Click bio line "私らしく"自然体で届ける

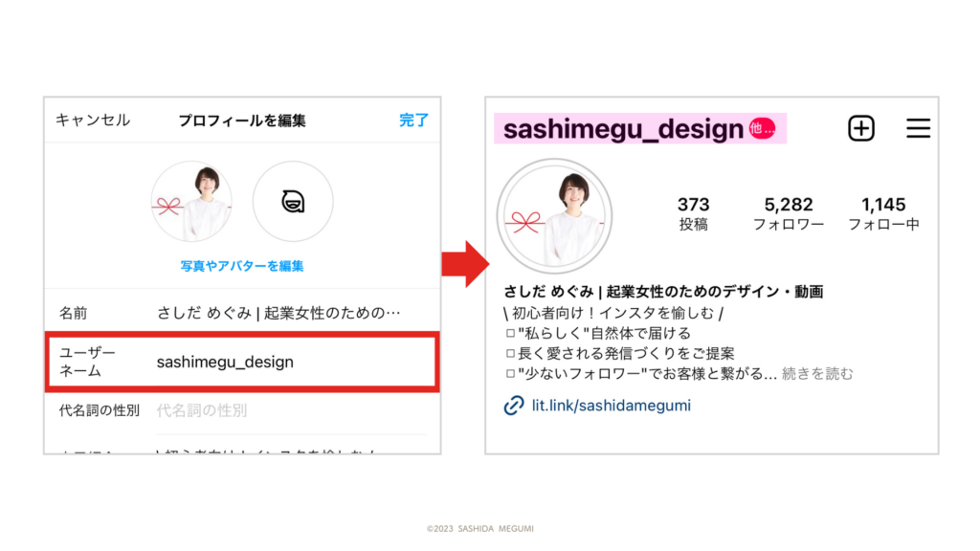point(598,333)
